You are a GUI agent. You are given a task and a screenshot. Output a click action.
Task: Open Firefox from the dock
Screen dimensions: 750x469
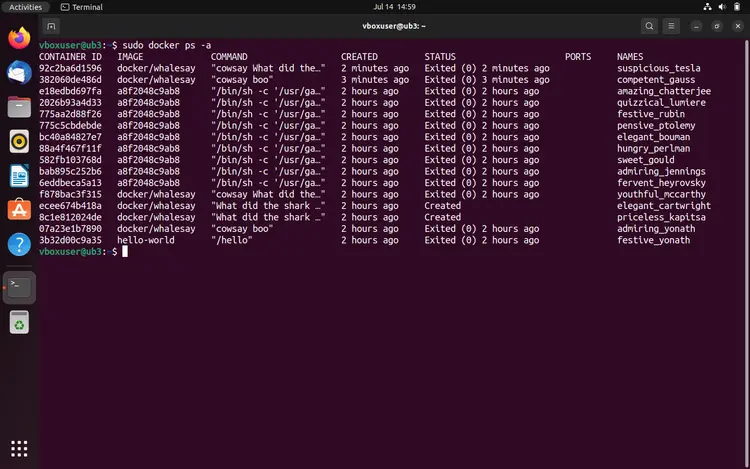pyautogui.click(x=19, y=38)
